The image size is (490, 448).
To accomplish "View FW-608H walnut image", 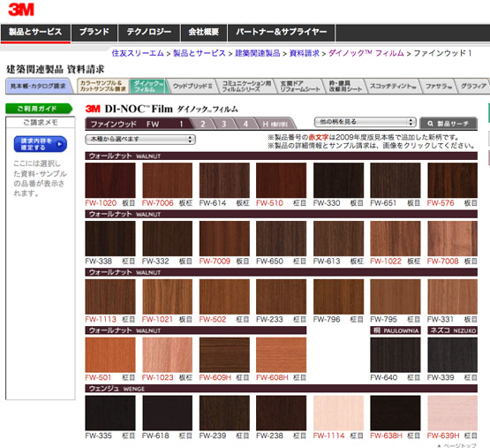I will click(x=282, y=354).
